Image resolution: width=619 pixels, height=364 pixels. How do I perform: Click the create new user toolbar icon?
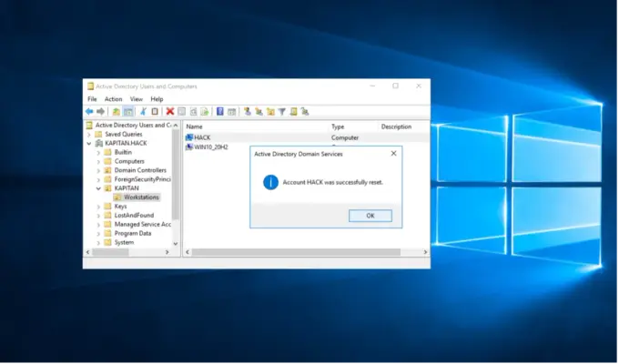(x=247, y=112)
